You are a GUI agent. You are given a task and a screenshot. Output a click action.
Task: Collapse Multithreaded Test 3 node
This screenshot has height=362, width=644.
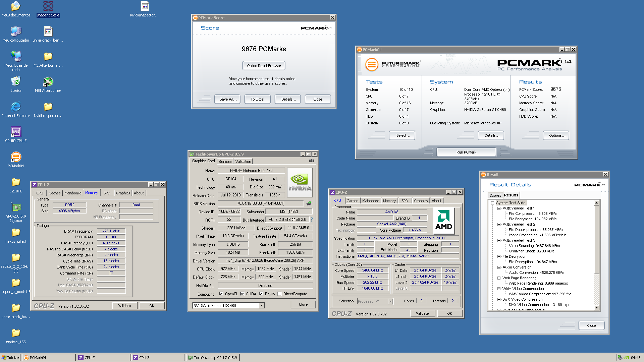pyautogui.click(x=499, y=240)
